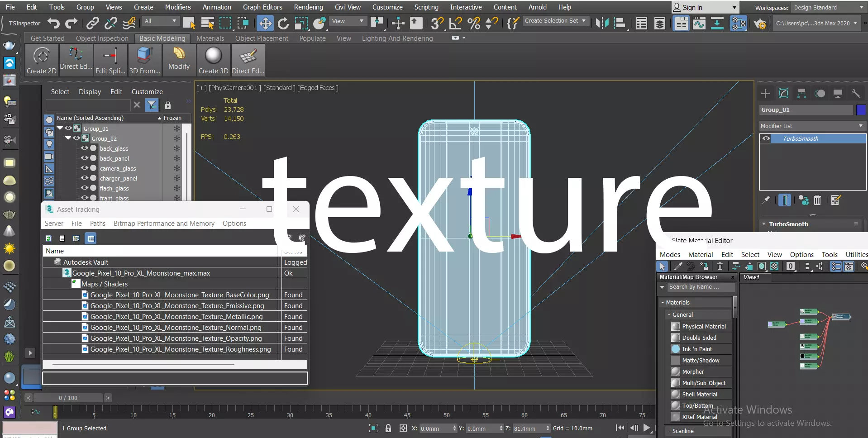
Task: Click the Align tool icon
Action: (x=620, y=23)
